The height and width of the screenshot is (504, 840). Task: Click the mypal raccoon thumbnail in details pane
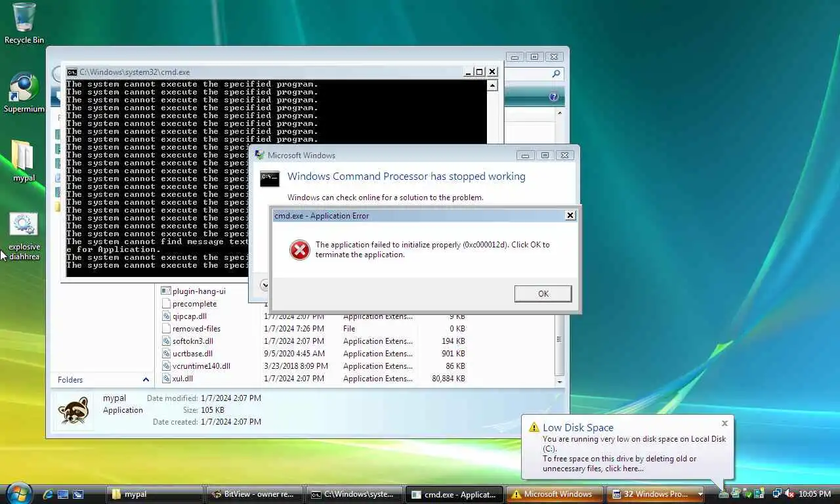[73, 411]
